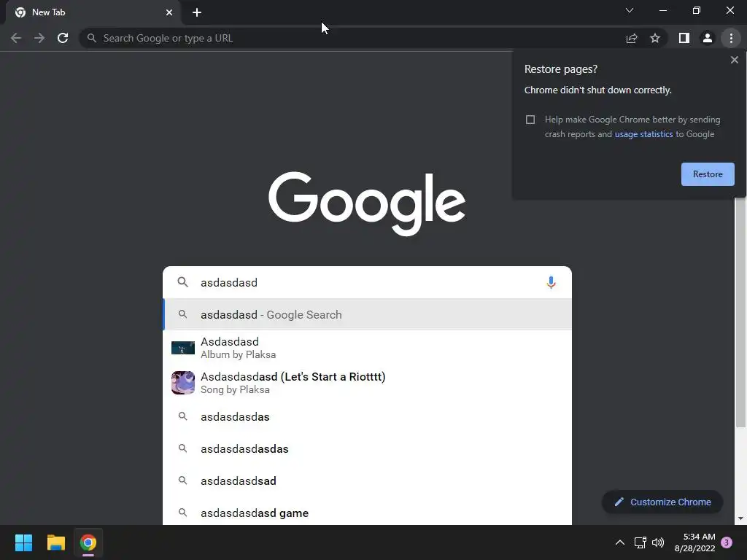Dismiss the Restore pages popup
Screen dimensions: 747x560
click(734, 60)
